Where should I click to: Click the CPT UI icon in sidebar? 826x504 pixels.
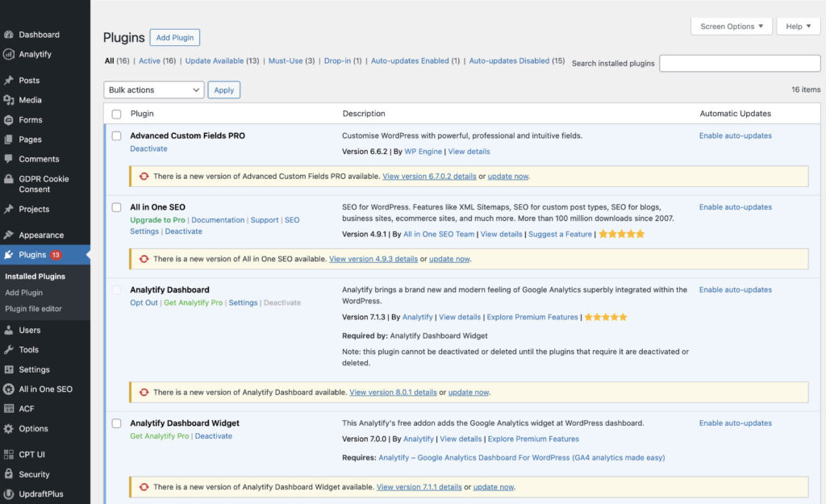pyautogui.click(x=8, y=455)
